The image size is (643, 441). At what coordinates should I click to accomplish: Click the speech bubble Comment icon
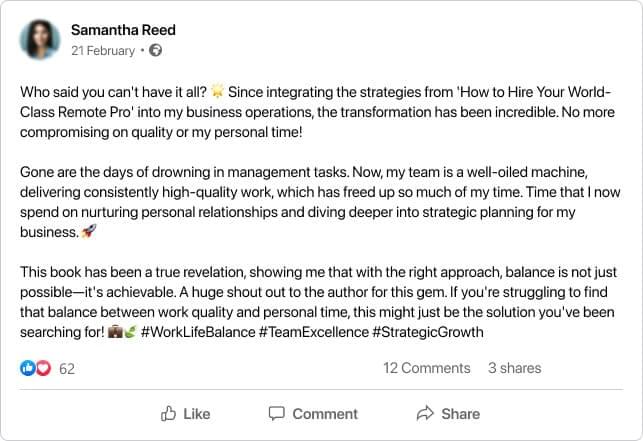tap(275, 413)
